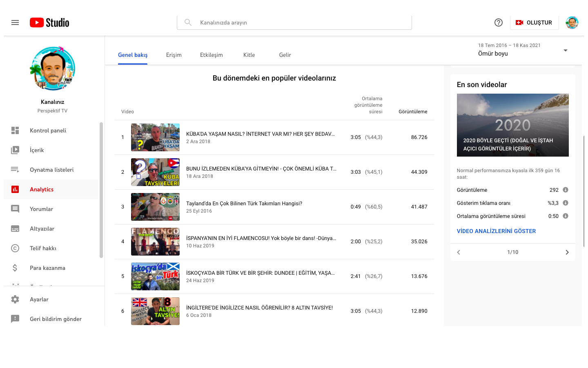Expand the date range dropdown arrow
588x368 pixels.
pyautogui.click(x=566, y=50)
